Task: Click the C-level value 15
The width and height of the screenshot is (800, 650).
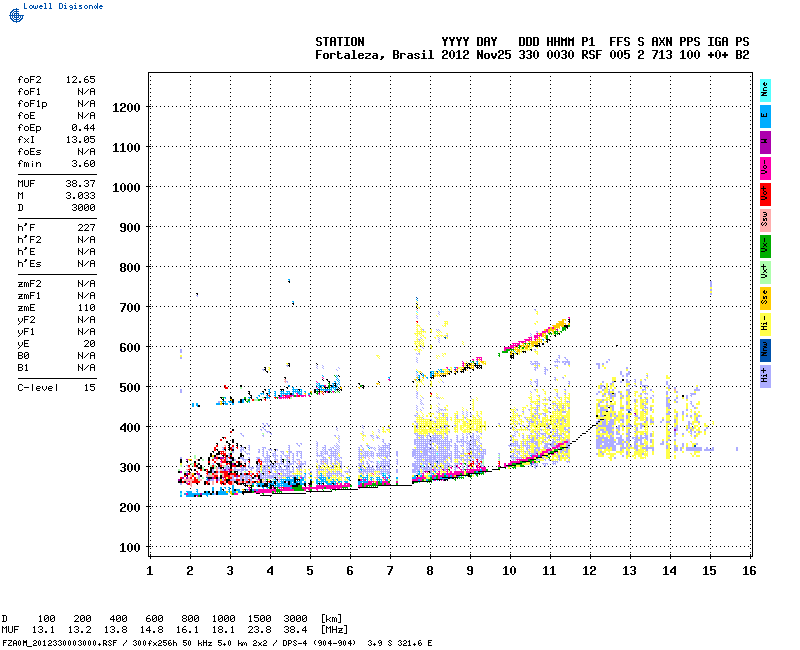Action: [90, 388]
